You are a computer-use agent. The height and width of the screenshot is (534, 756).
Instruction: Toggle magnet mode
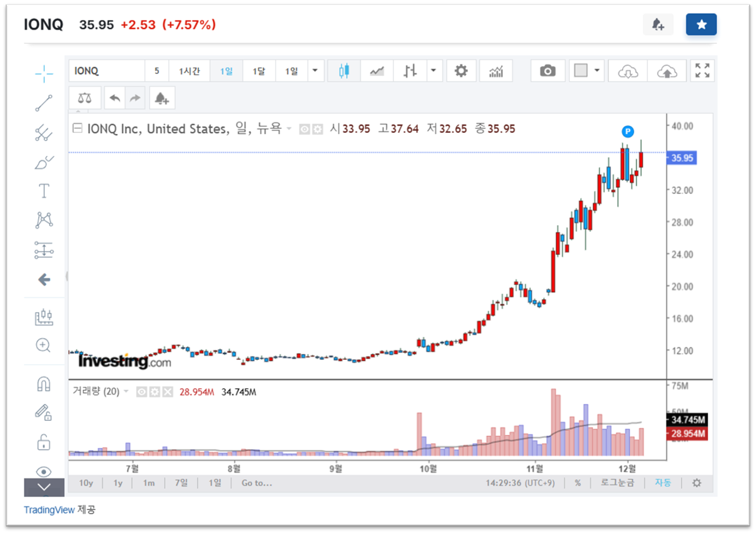click(44, 384)
